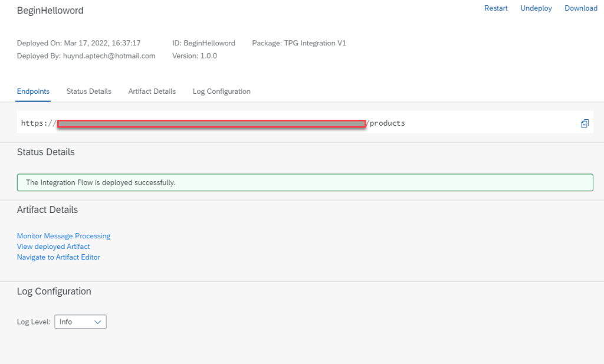Download the deployed artifact
Viewport: 604px width, 364px height.
point(581,8)
